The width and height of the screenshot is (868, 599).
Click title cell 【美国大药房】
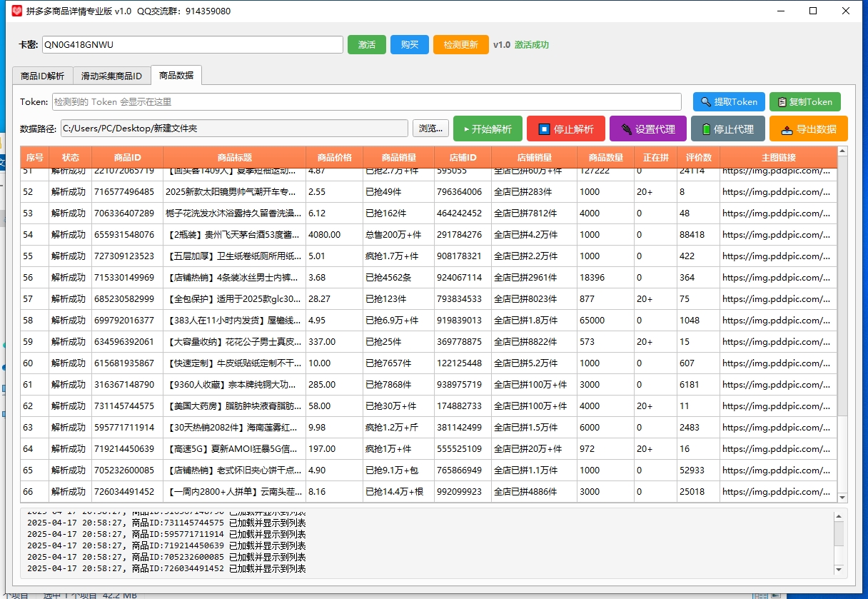tap(235, 406)
